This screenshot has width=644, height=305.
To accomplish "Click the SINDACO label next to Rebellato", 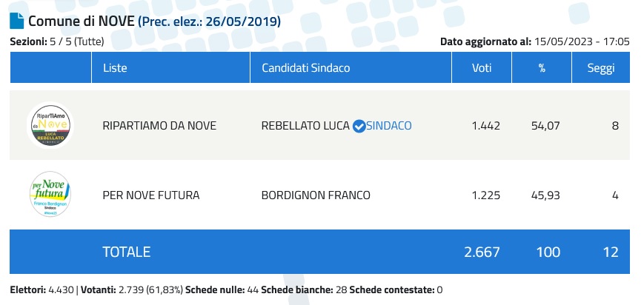I will coord(389,126).
